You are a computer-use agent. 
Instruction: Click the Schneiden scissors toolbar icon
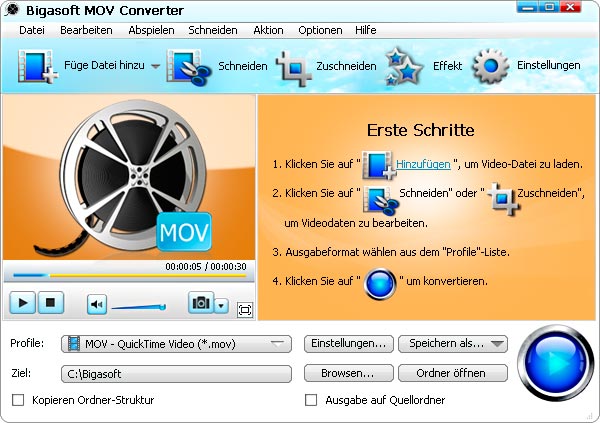point(189,67)
